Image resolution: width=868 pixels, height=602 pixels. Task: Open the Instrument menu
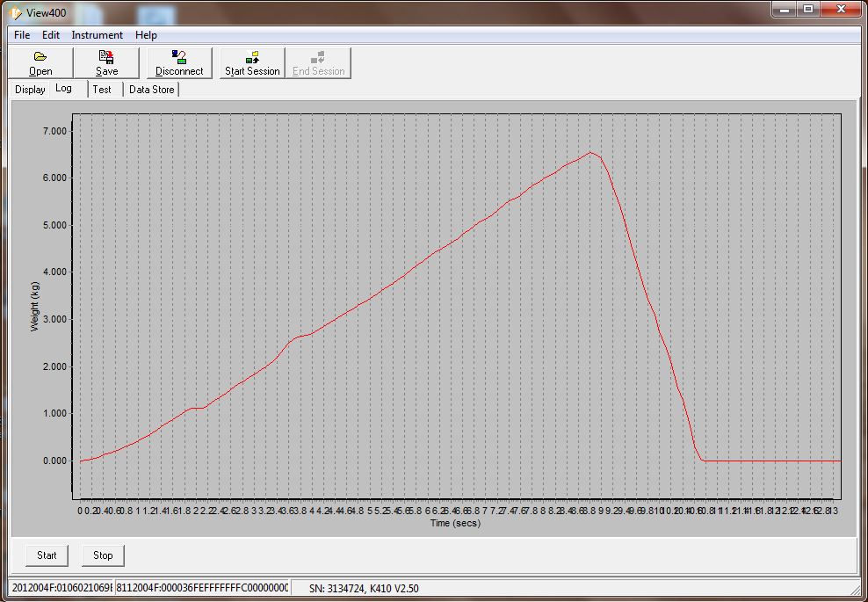coord(98,35)
